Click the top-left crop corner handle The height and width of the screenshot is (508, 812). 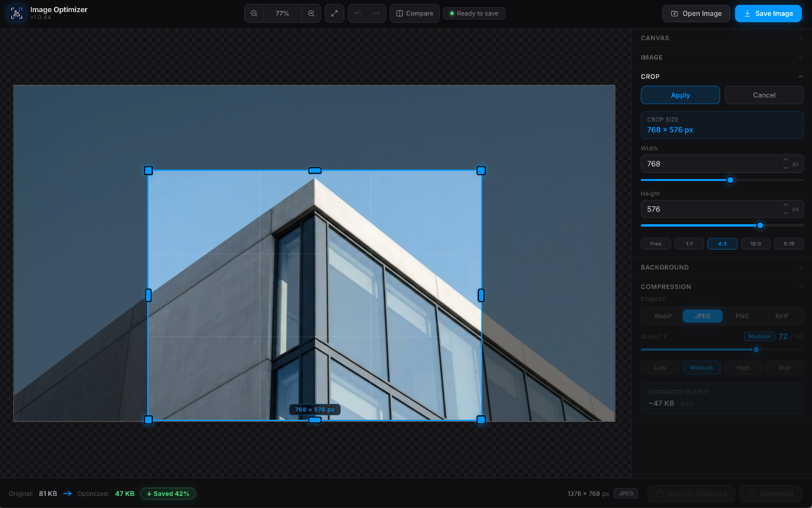pyautogui.click(x=148, y=170)
